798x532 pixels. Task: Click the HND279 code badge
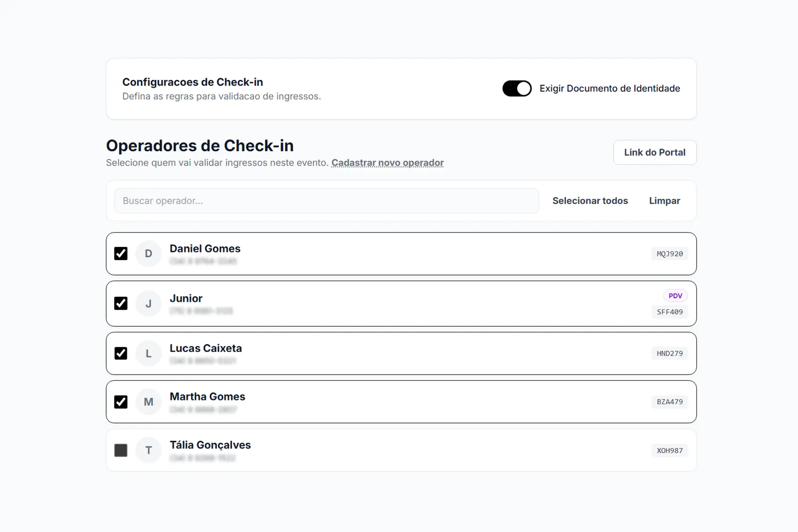670,353
